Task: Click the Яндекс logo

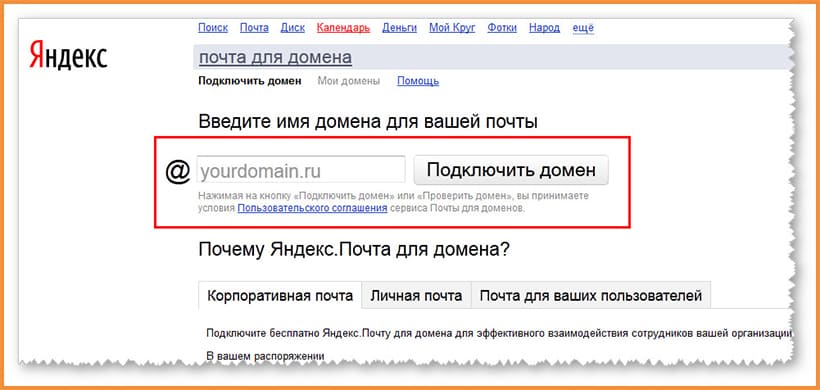Action: tap(68, 55)
